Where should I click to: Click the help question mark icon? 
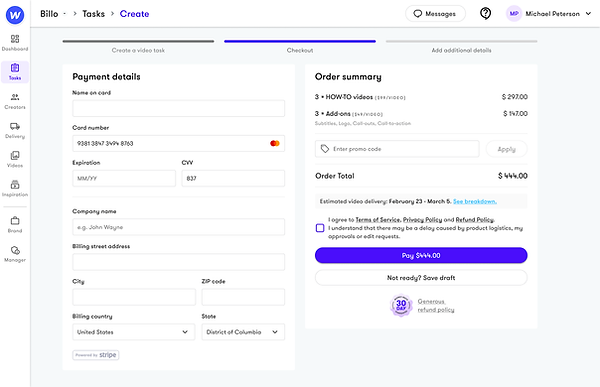pyautogui.click(x=485, y=13)
